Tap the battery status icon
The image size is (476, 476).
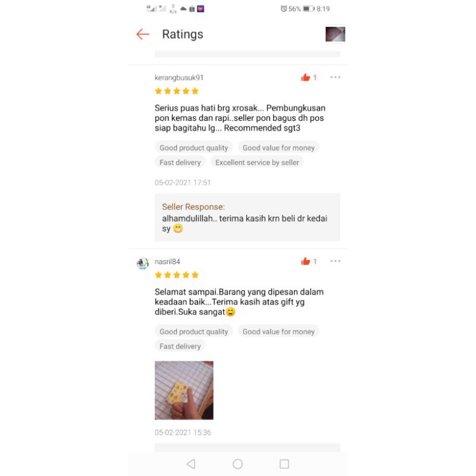click(309, 9)
